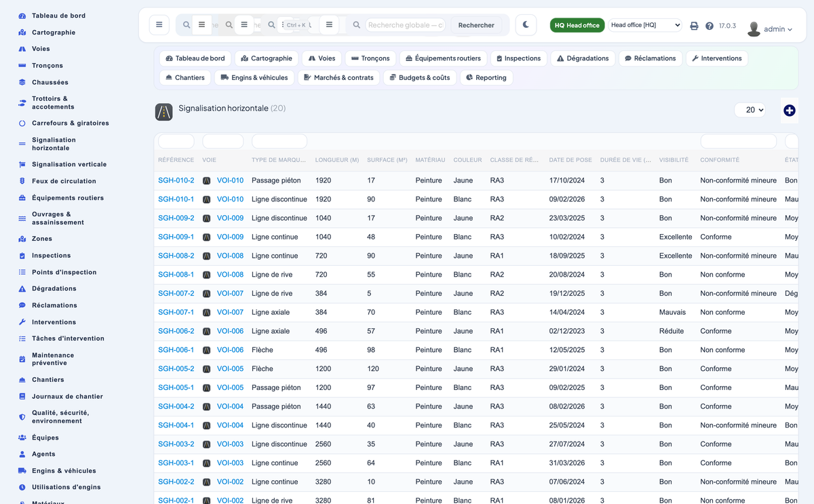Open Tableau de bord in the sidebar
The width and height of the screenshot is (814, 504).
click(x=58, y=16)
